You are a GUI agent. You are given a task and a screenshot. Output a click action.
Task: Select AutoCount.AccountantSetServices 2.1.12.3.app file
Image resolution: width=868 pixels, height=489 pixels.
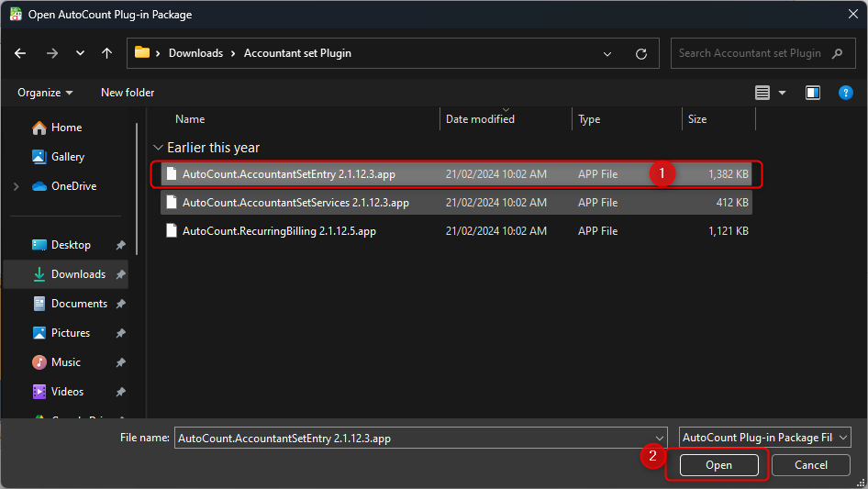295,202
